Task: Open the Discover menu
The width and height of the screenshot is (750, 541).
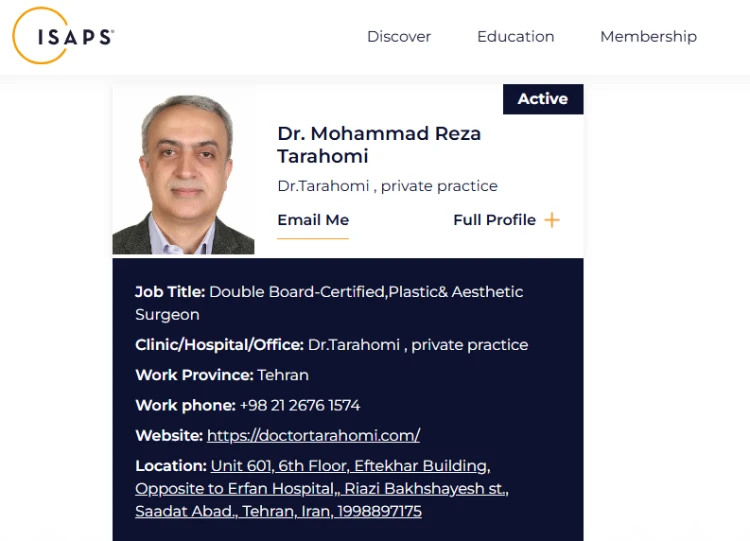Action: (398, 36)
